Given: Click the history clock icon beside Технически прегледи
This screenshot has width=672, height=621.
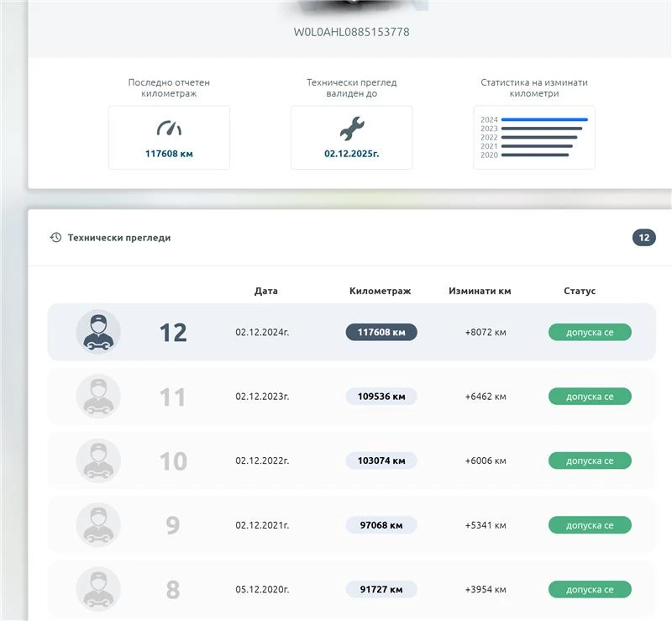Looking at the screenshot, I should point(55,238).
